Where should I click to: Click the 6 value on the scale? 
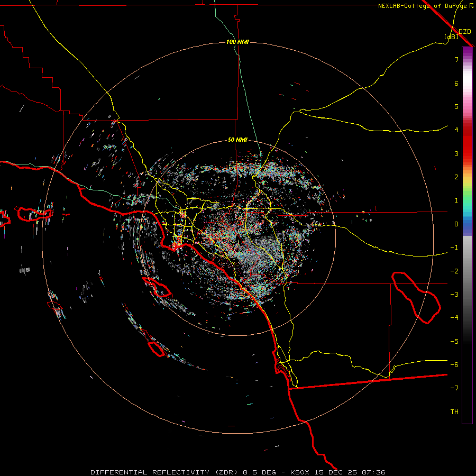pyautogui.click(x=456, y=83)
